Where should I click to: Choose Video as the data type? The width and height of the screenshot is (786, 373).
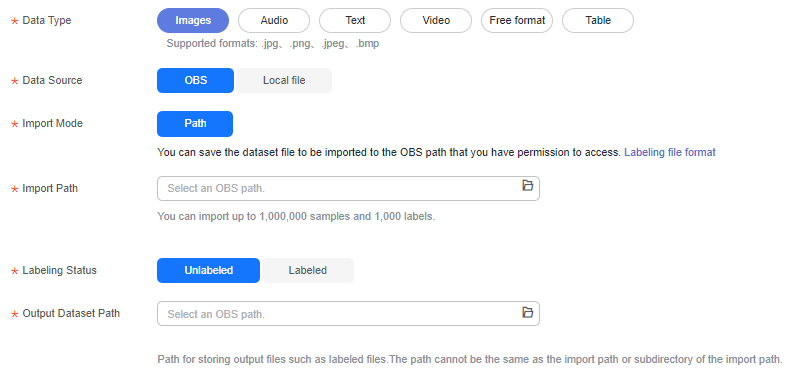tap(436, 21)
